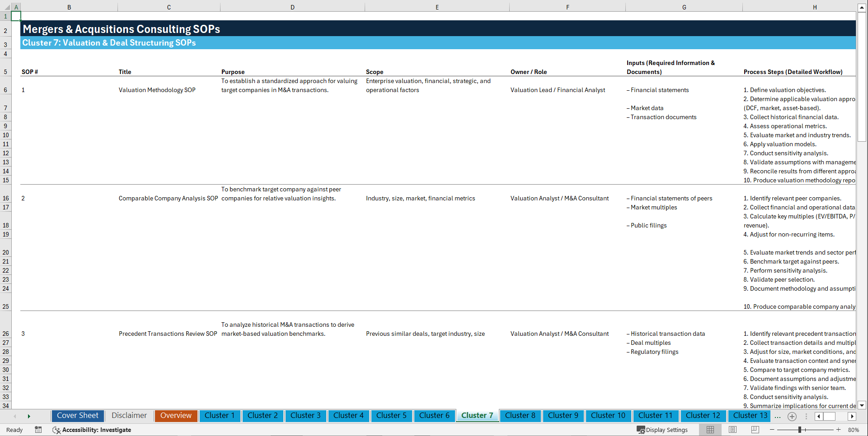
Task: Select the Ready status indicator
Action: 14,430
